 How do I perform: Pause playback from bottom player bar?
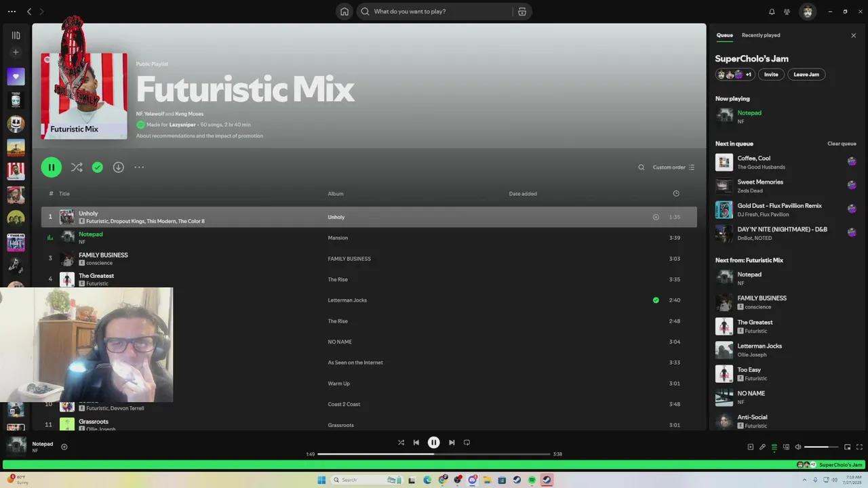(x=434, y=443)
